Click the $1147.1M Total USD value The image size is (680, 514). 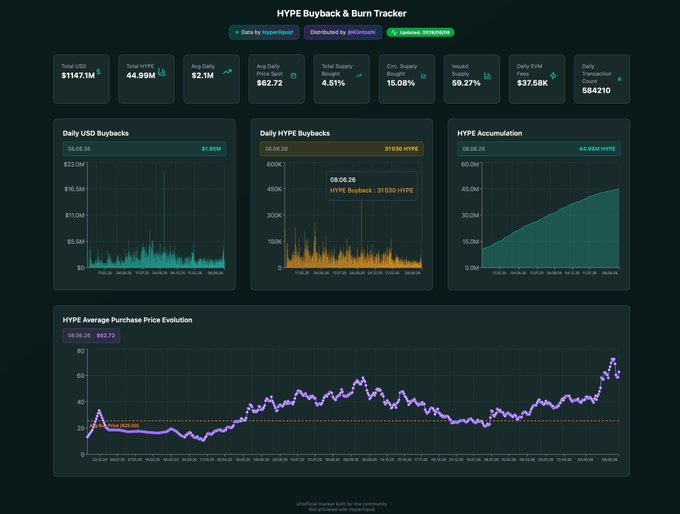coord(78,75)
